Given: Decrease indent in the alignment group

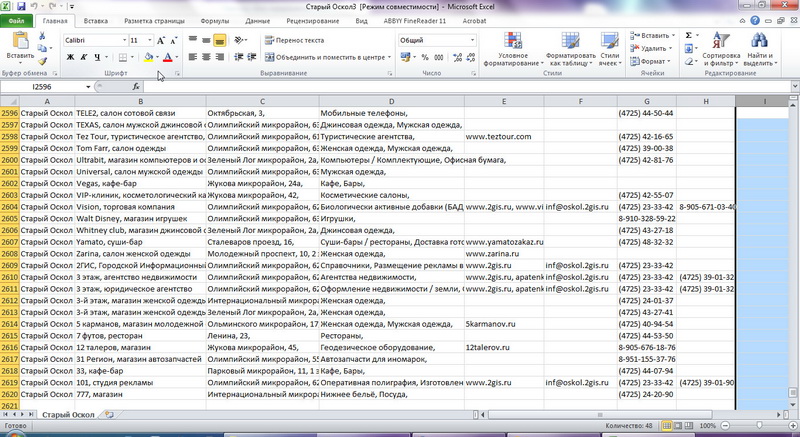Looking at the screenshot, I should click(x=238, y=57).
